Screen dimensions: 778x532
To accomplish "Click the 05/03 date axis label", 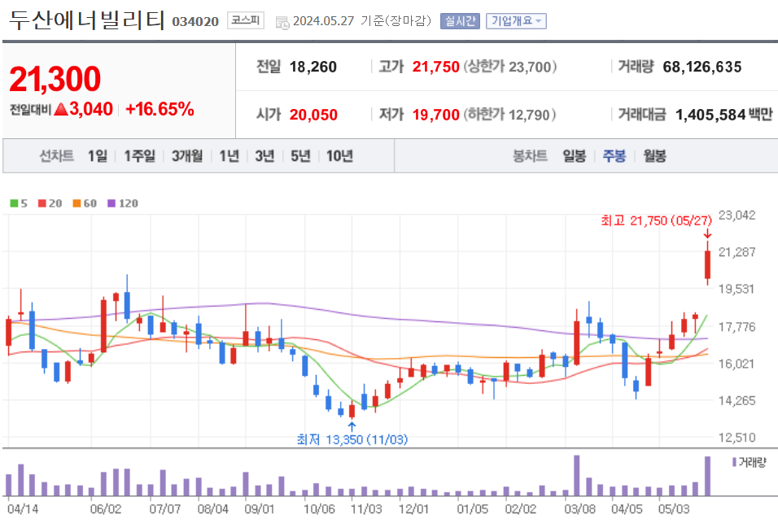I will [x=673, y=509].
